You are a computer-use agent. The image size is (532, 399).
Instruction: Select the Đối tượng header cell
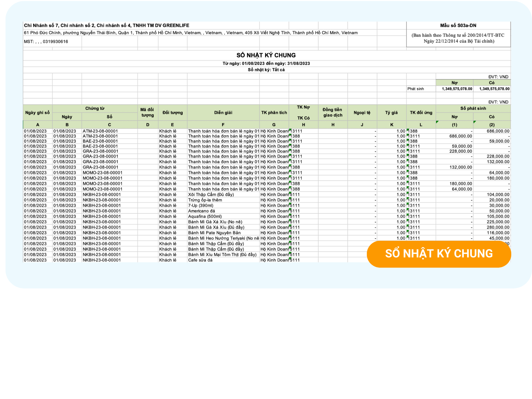(x=172, y=112)
